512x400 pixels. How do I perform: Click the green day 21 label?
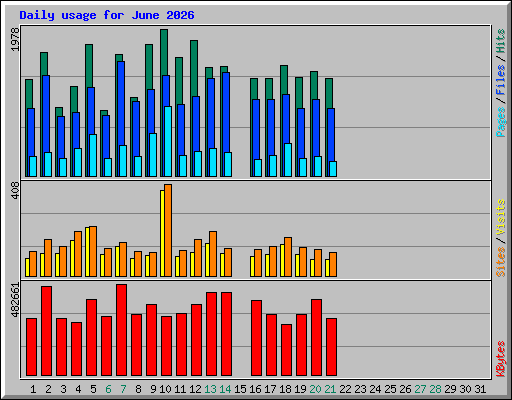pyautogui.click(x=330, y=389)
